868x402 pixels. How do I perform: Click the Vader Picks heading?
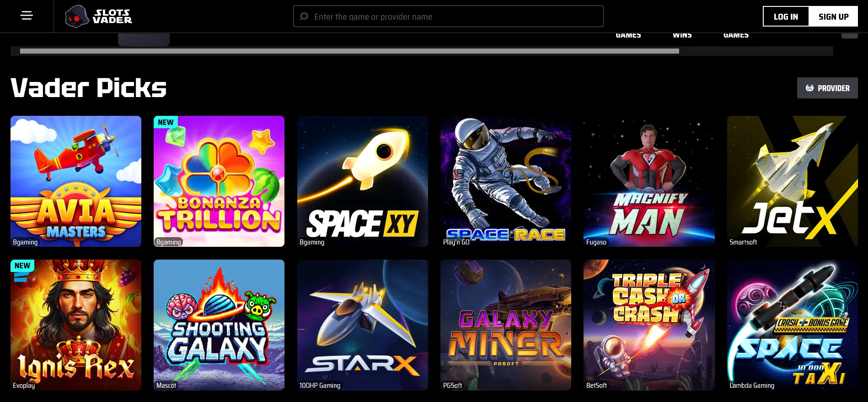coord(89,88)
